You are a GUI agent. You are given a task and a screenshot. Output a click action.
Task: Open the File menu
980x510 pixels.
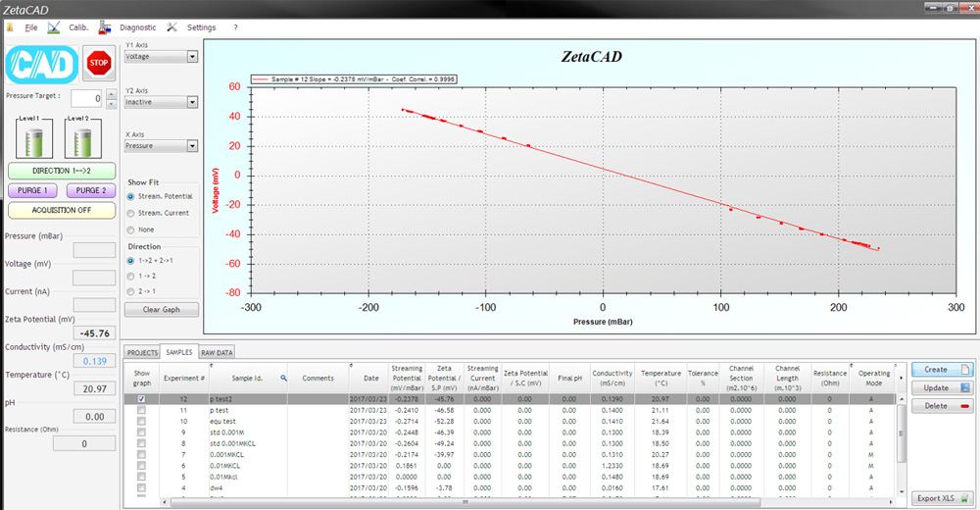(31, 27)
